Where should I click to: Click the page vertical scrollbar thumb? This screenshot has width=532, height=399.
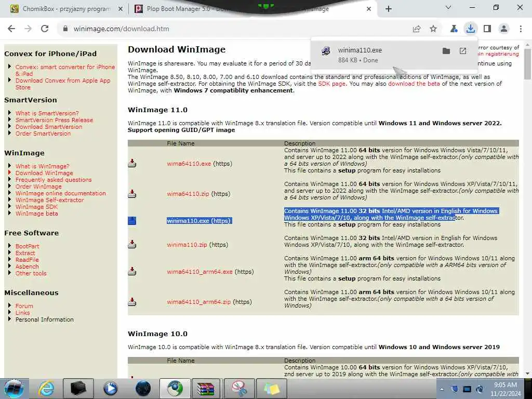coord(527,64)
